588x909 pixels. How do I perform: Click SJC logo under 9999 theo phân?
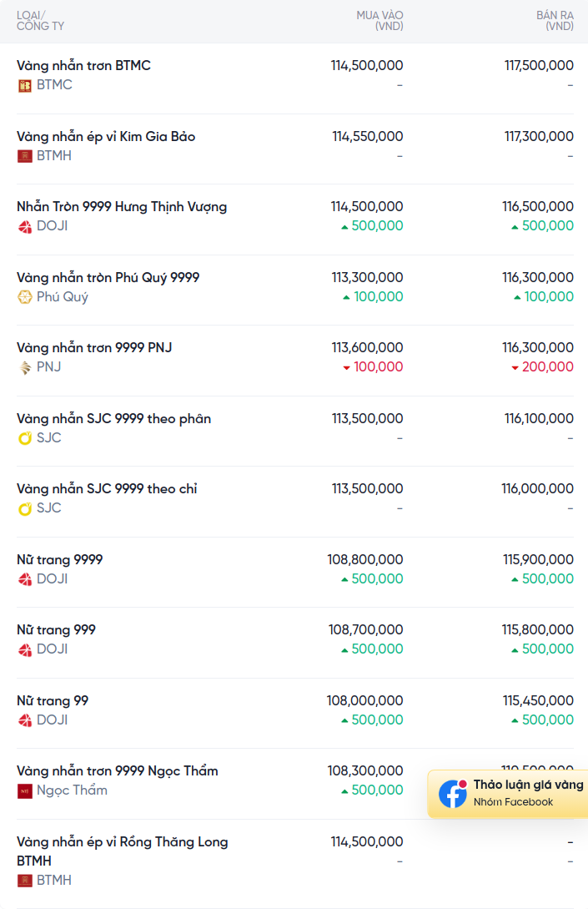click(24, 438)
